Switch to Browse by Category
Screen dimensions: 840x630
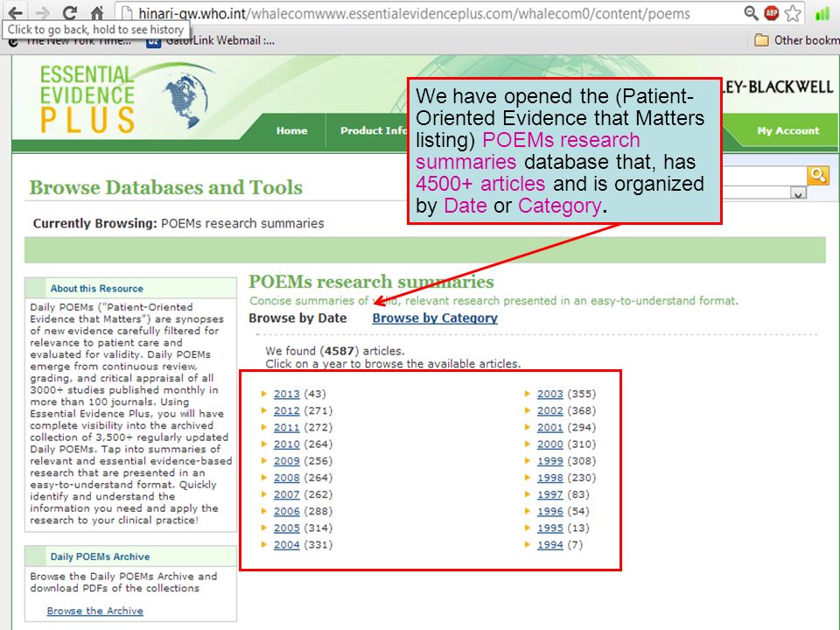point(435,318)
